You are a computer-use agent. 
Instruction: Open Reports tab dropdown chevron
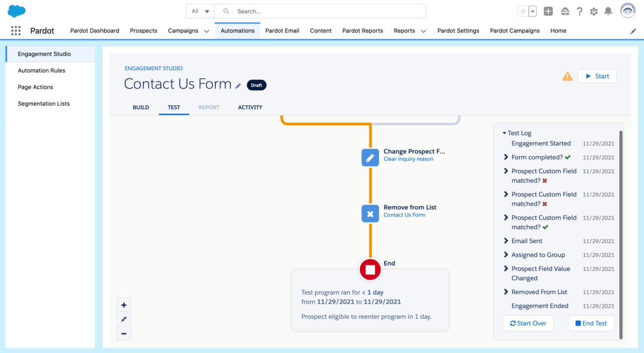(x=423, y=31)
